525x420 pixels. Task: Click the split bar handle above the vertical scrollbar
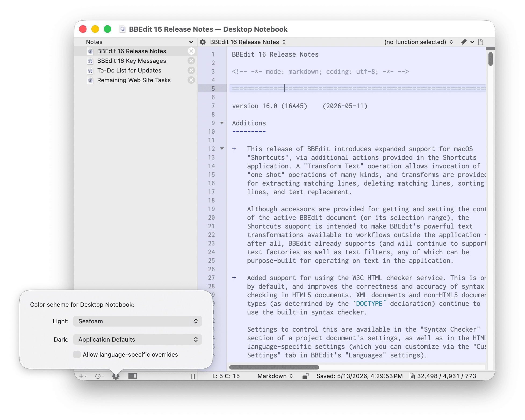point(490,48)
